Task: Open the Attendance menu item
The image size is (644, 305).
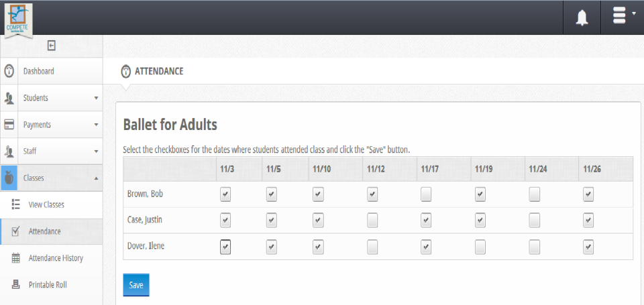Action: pyautogui.click(x=44, y=231)
